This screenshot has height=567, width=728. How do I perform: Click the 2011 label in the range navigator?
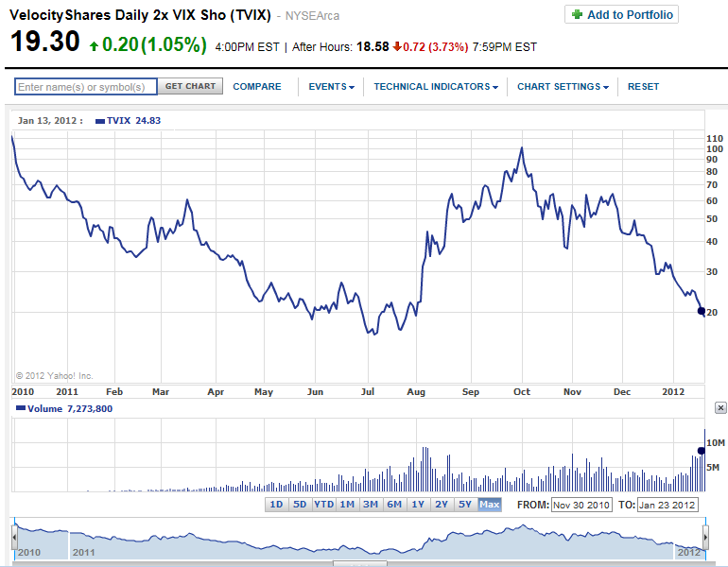(x=83, y=552)
